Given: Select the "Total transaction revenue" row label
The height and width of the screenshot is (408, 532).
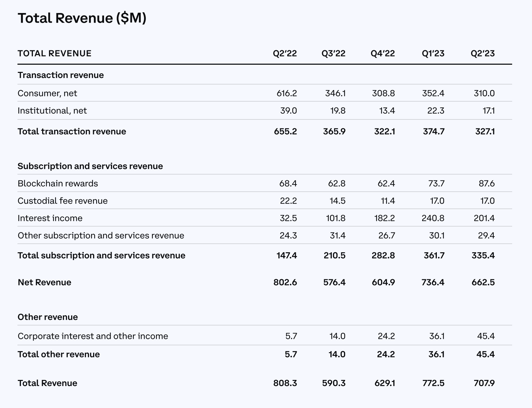Looking at the screenshot, I should 72,131.
